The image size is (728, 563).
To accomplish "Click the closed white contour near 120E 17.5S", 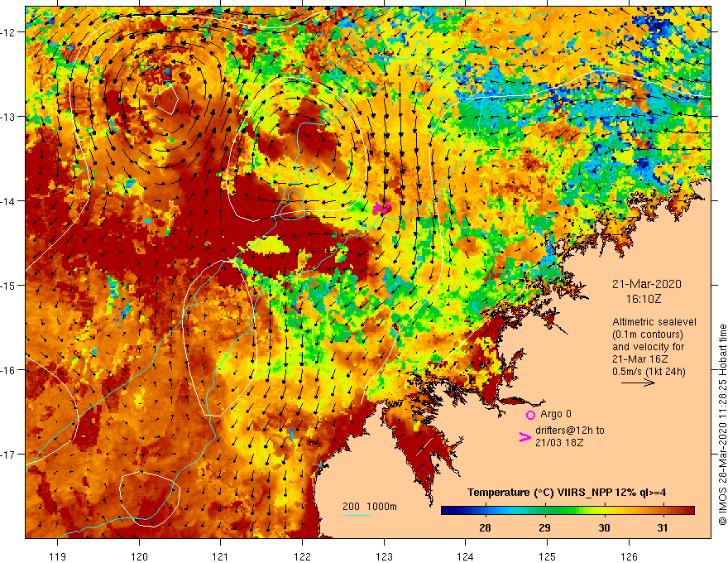I will [x=150, y=499].
